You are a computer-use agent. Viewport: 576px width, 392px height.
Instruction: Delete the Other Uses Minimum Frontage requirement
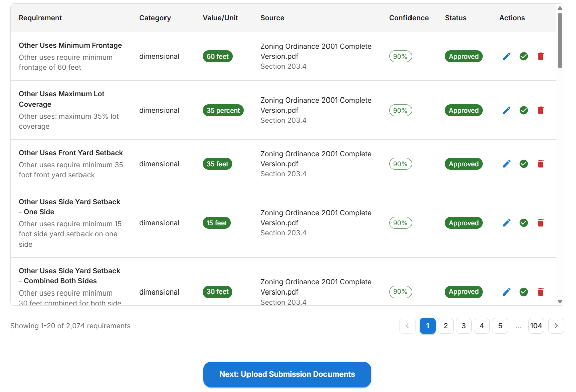[x=541, y=56]
